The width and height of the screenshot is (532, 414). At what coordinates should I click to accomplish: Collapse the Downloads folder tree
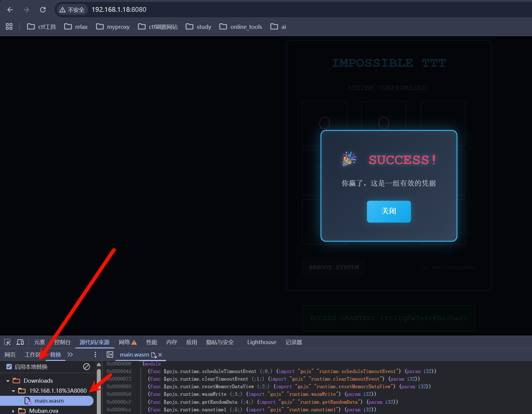8,381
